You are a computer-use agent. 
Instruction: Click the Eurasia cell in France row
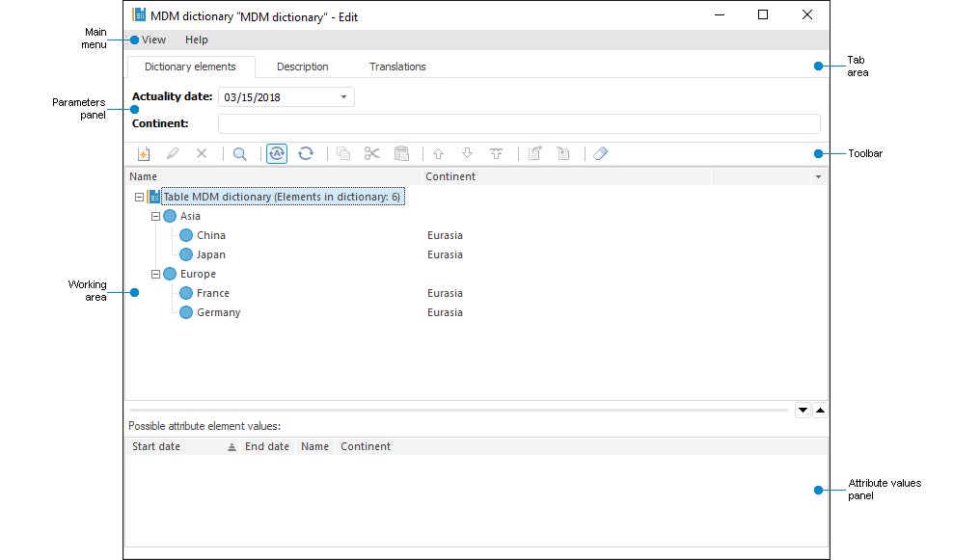445,293
